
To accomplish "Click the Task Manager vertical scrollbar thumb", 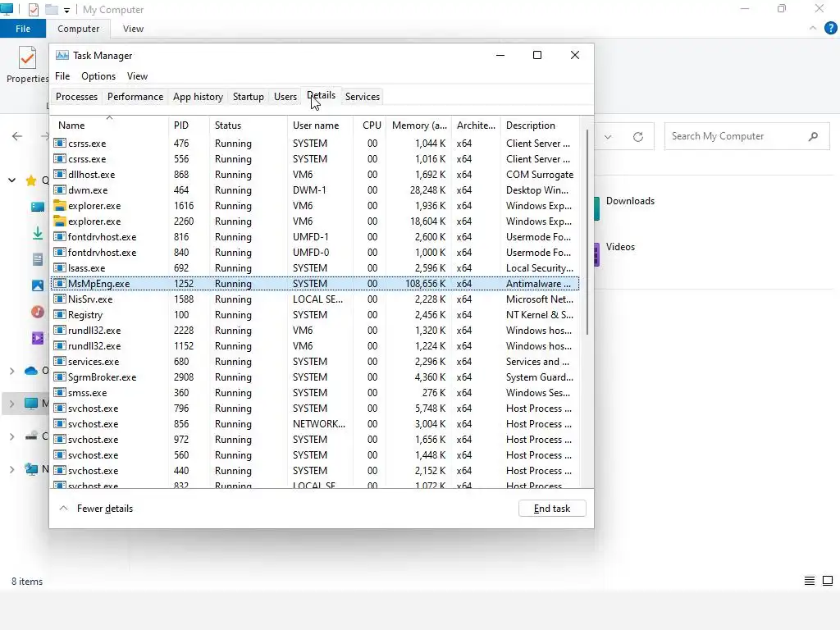I will coord(587,232).
